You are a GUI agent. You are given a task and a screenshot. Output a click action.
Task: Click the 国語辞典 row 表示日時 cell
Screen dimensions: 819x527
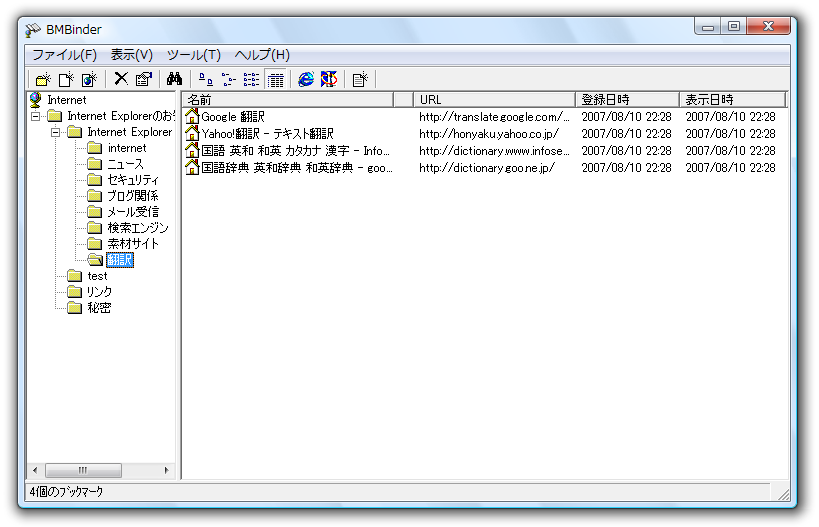[x=730, y=168]
